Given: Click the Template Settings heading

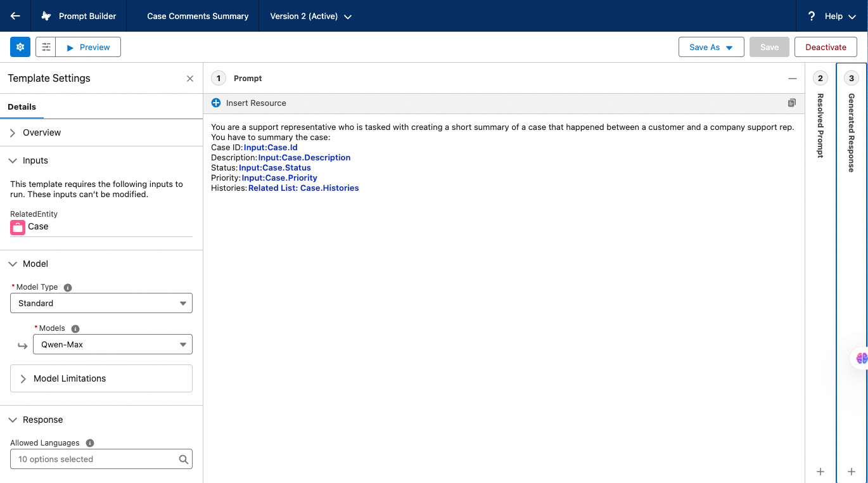Looking at the screenshot, I should [49, 79].
